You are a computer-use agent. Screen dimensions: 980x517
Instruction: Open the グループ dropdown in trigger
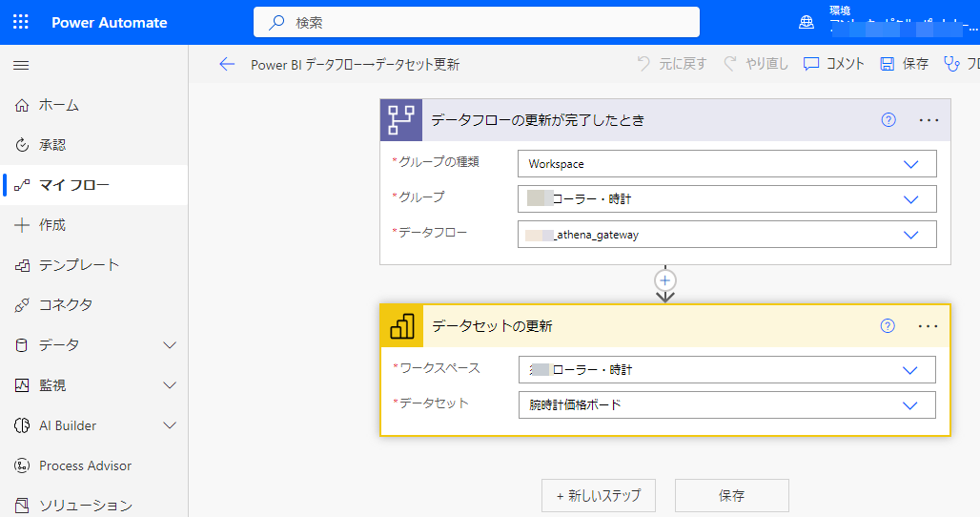click(726, 199)
